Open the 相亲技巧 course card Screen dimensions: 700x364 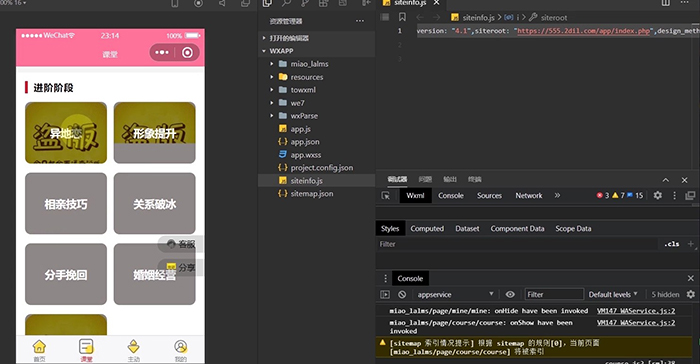[66, 204]
